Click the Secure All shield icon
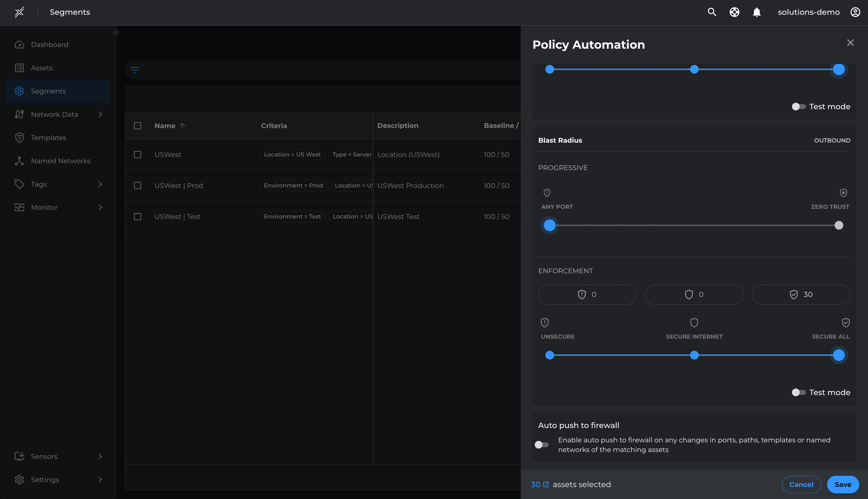 845,322
